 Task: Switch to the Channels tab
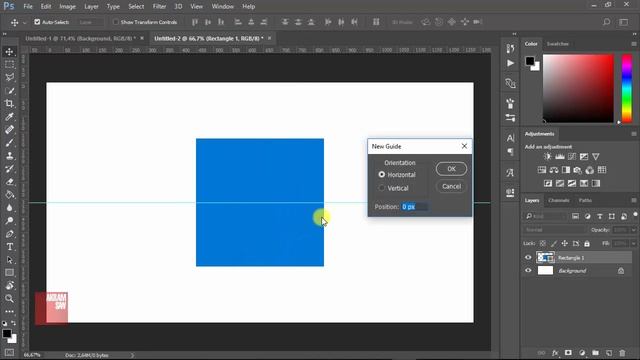559,200
